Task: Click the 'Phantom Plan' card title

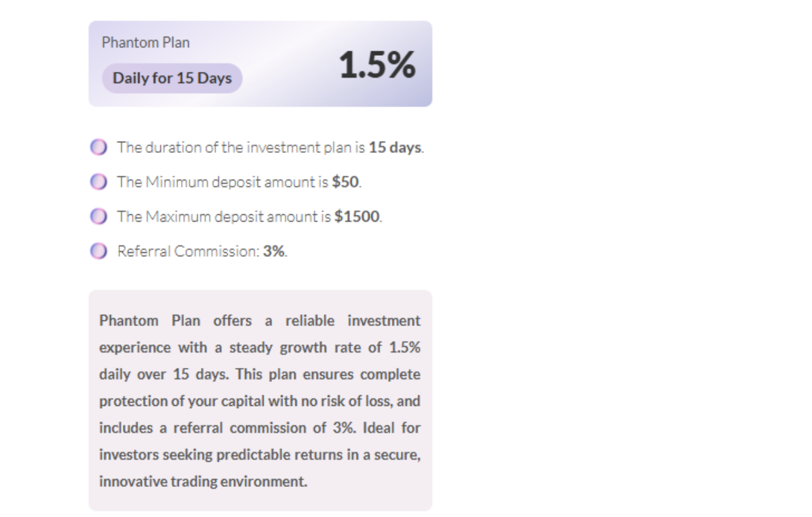Action: click(146, 43)
